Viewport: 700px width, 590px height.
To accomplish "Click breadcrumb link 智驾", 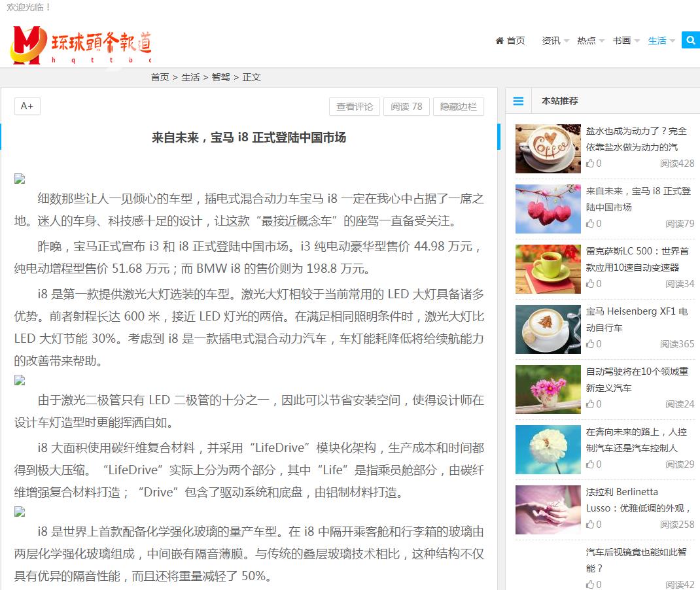I will (221, 77).
